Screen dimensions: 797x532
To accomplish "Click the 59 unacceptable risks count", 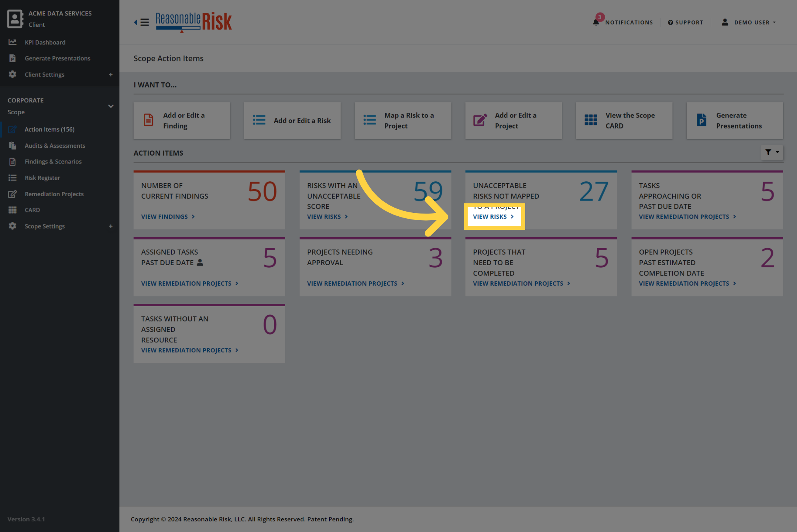I will pos(428,192).
